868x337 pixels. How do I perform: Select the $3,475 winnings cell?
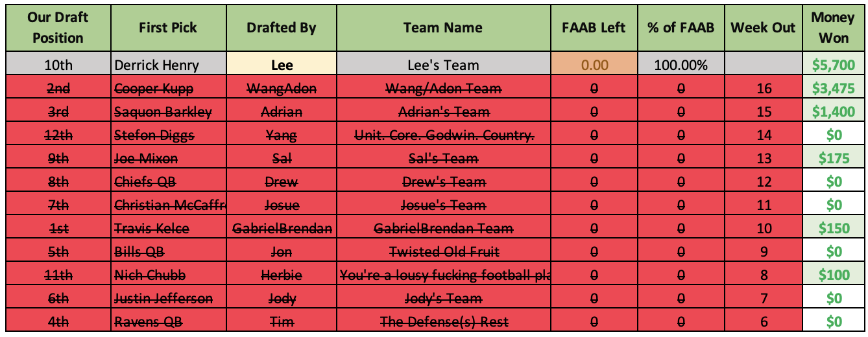point(834,88)
